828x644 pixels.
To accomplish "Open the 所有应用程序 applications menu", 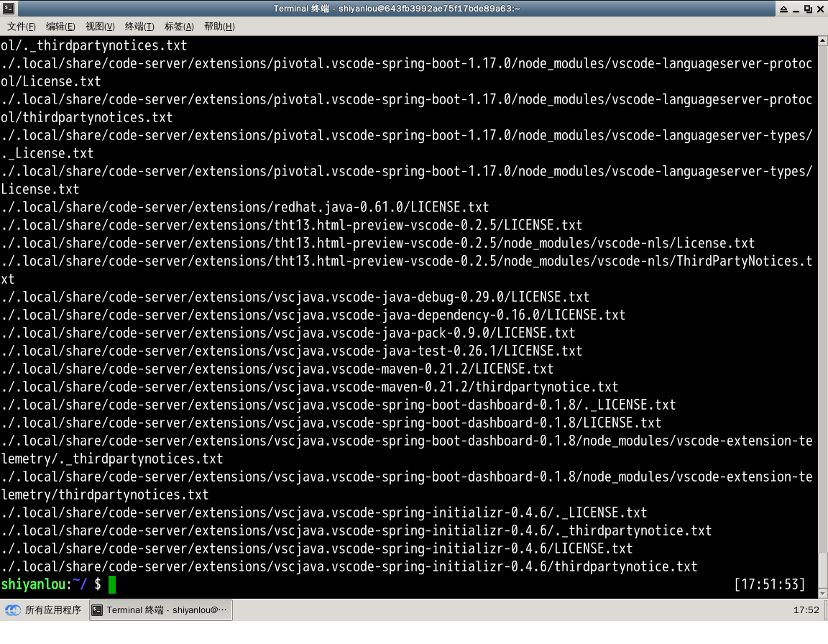I will pyautogui.click(x=43, y=610).
